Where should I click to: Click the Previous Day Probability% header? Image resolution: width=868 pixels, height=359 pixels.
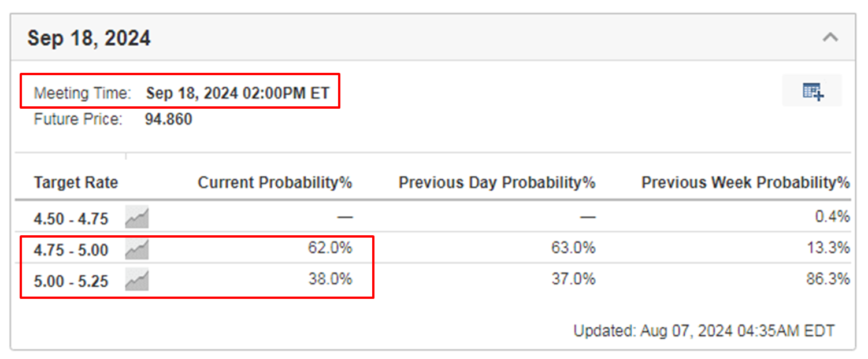tap(497, 183)
